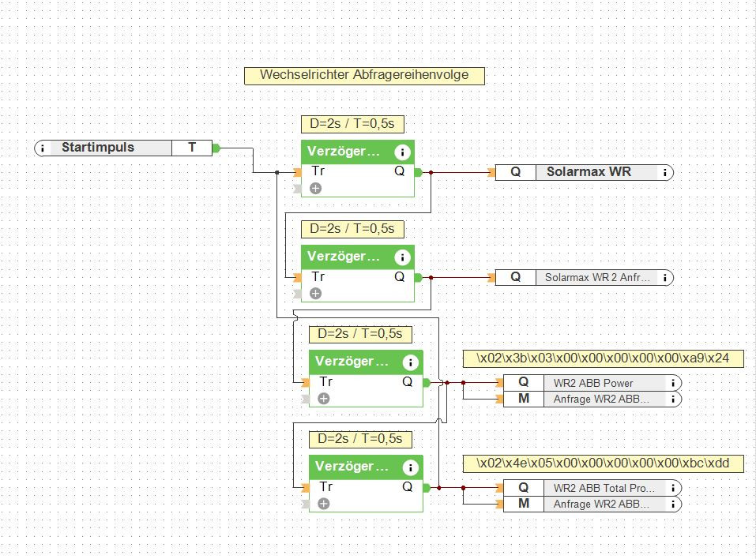Click gray parameter connector on Verzöger block feeding WR2 ABB Total Pro
Image resolution: width=756 pixels, height=559 pixels.
click(305, 504)
